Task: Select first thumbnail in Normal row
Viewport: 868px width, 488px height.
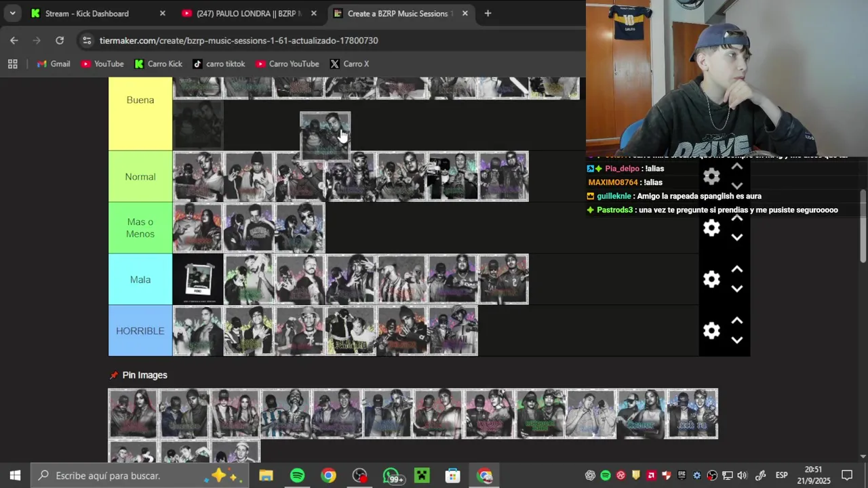Action: 198,177
